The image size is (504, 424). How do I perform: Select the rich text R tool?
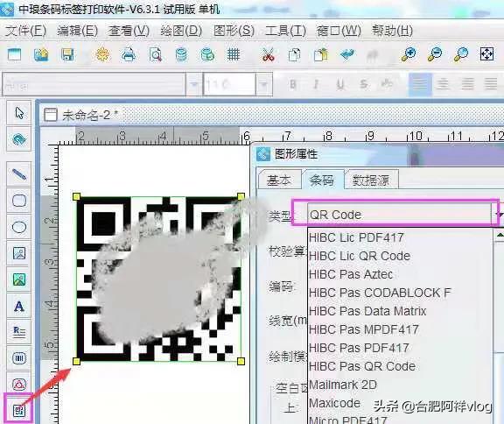(19, 332)
